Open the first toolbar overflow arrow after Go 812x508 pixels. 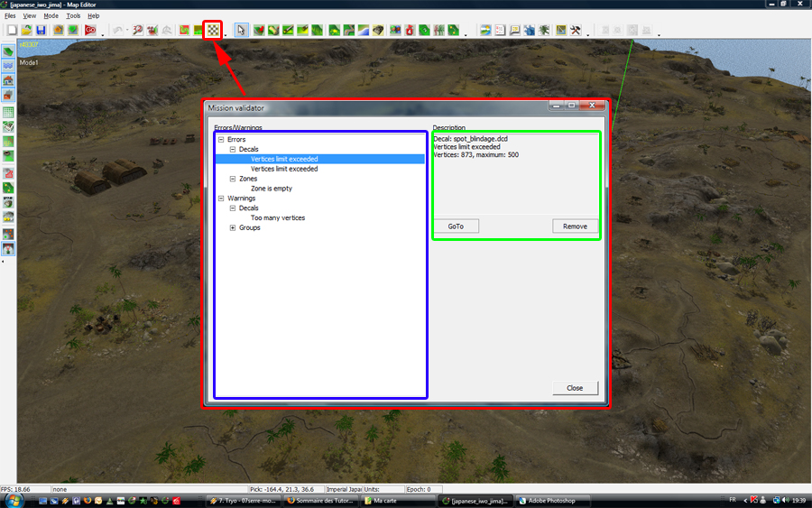coord(103,34)
